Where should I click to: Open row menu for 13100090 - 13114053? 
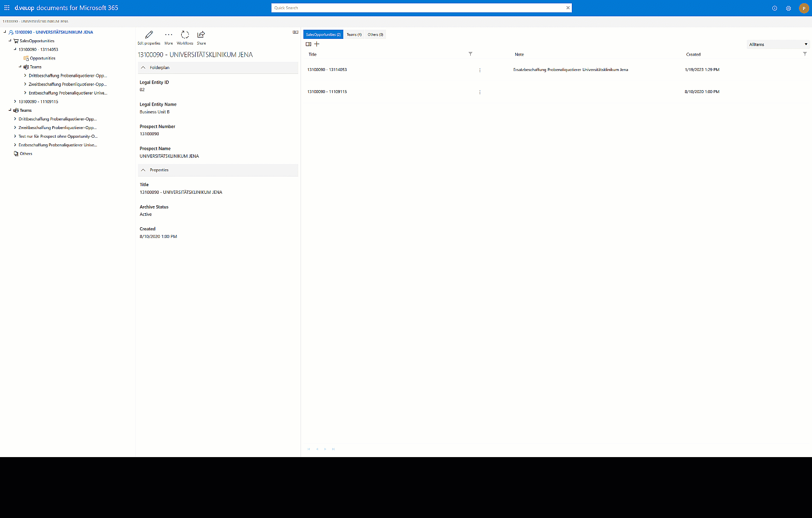click(x=480, y=70)
